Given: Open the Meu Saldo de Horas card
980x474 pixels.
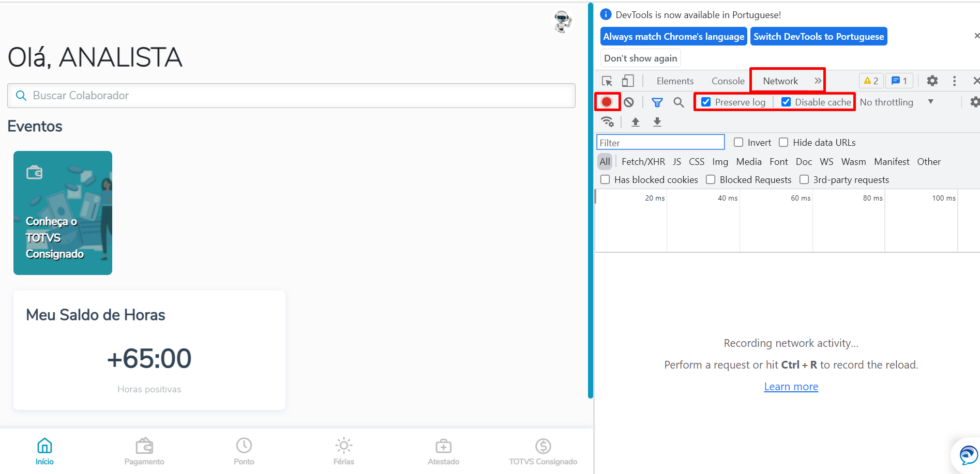Looking at the screenshot, I should [x=149, y=350].
